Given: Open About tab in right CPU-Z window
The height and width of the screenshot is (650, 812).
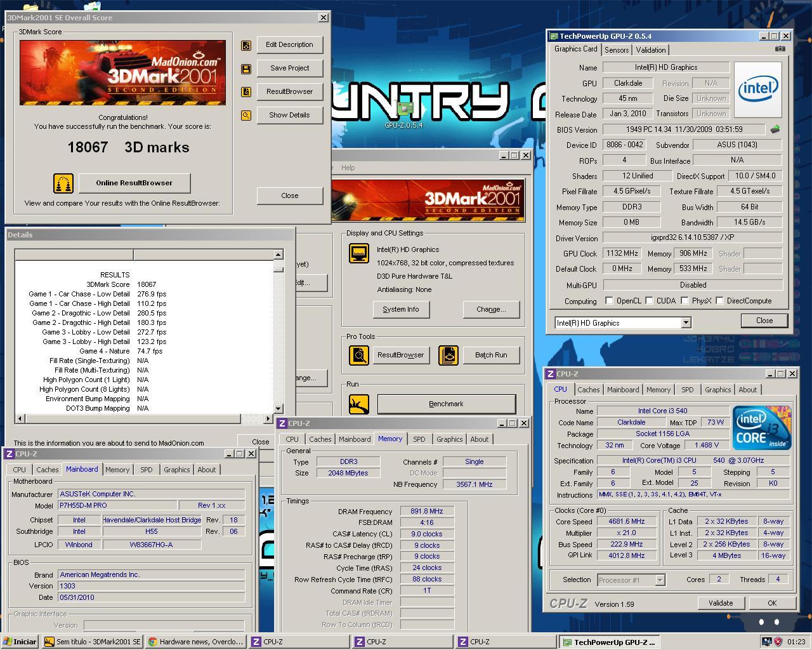Looking at the screenshot, I should 748,390.
